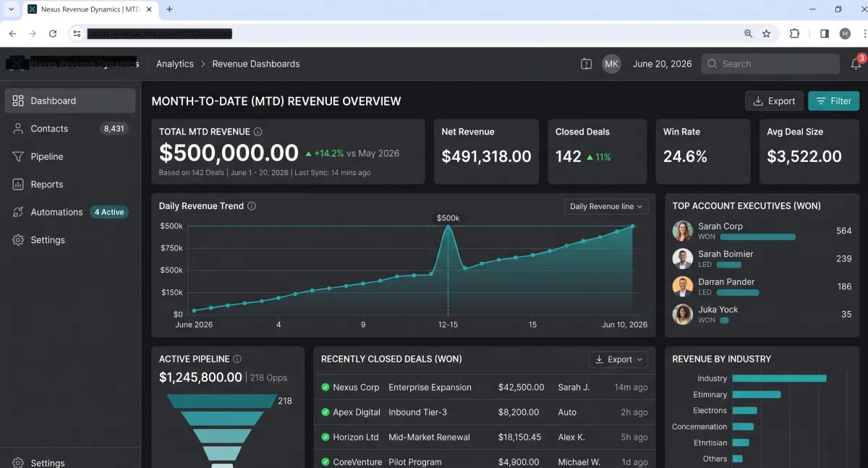Bookmark this page with the star icon
868x468 pixels.
(767, 33)
